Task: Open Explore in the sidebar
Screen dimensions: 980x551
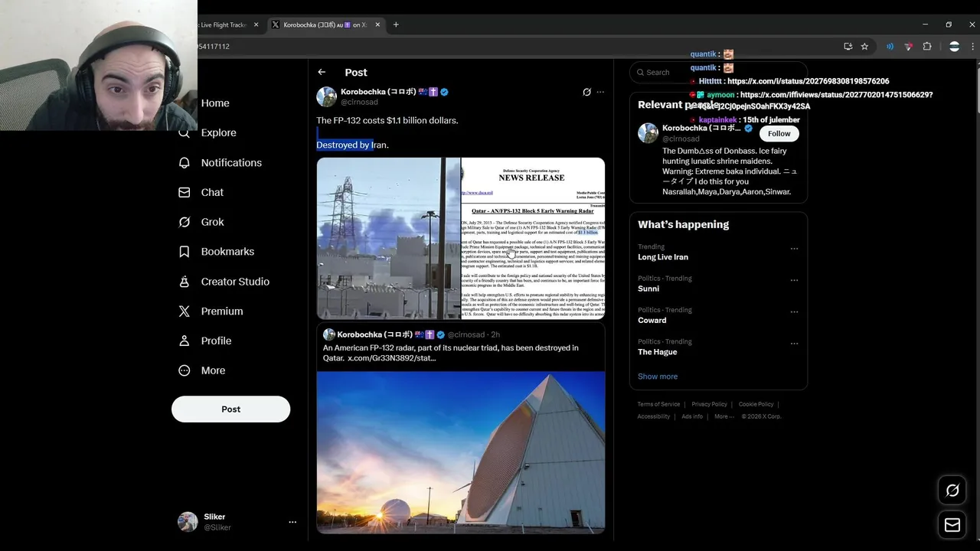Action: coord(218,132)
